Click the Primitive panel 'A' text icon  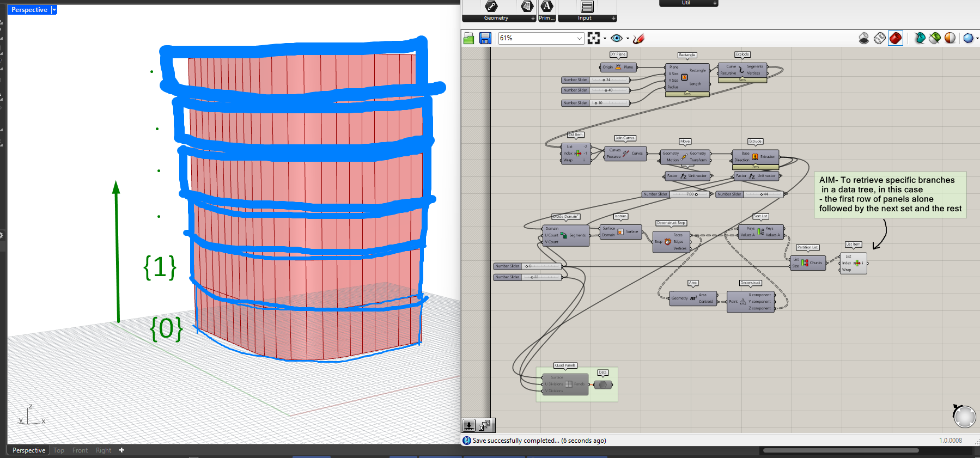click(546, 7)
